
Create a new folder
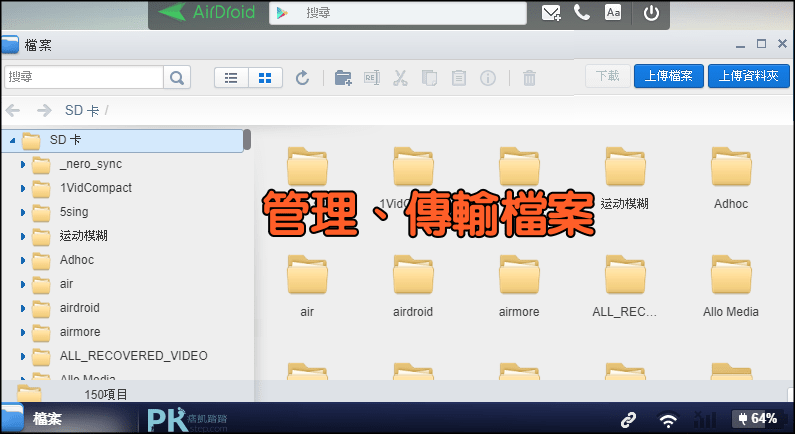pyautogui.click(x=343, y=78)
